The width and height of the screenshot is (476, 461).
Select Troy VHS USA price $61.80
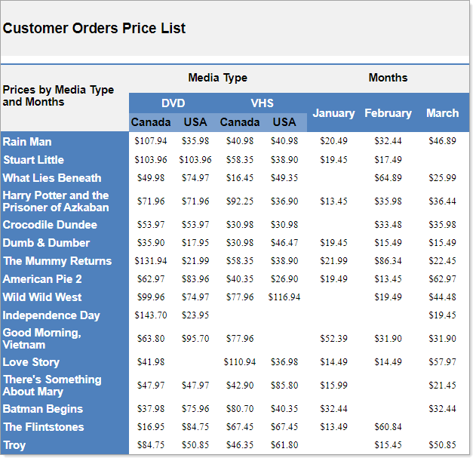click(284, 445)
